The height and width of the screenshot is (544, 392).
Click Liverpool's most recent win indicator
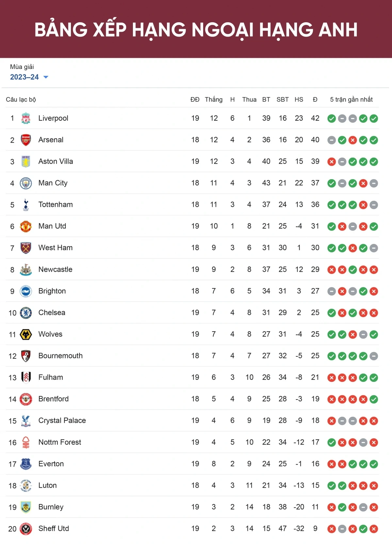(374, 119)
